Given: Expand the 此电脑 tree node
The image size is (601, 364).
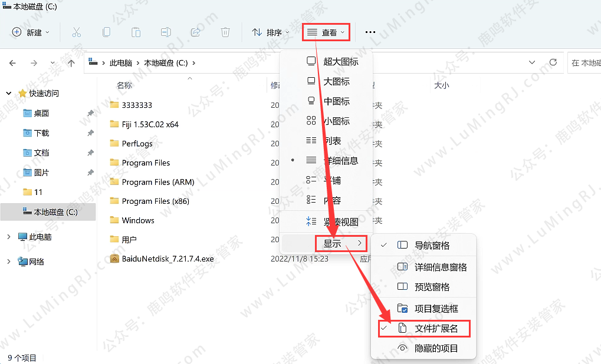Looking at the screenshot, I should click(8, 237).
